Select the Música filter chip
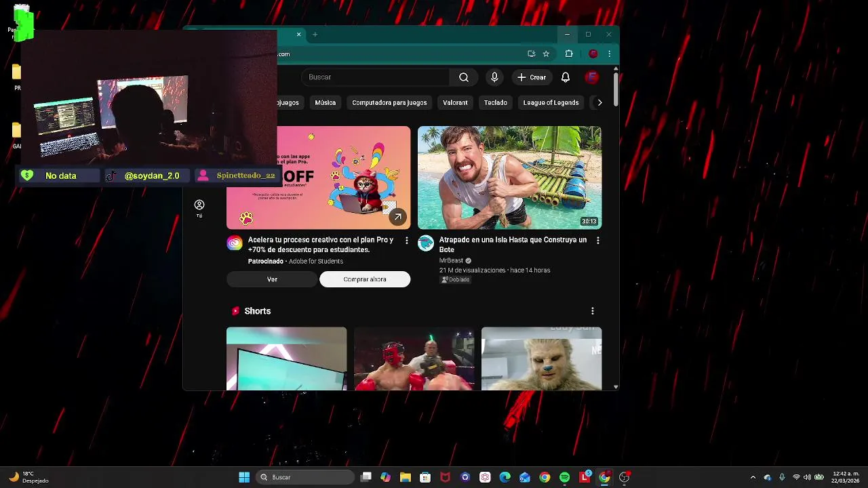The height and width of the screenshot is (488, 868). 325,102
